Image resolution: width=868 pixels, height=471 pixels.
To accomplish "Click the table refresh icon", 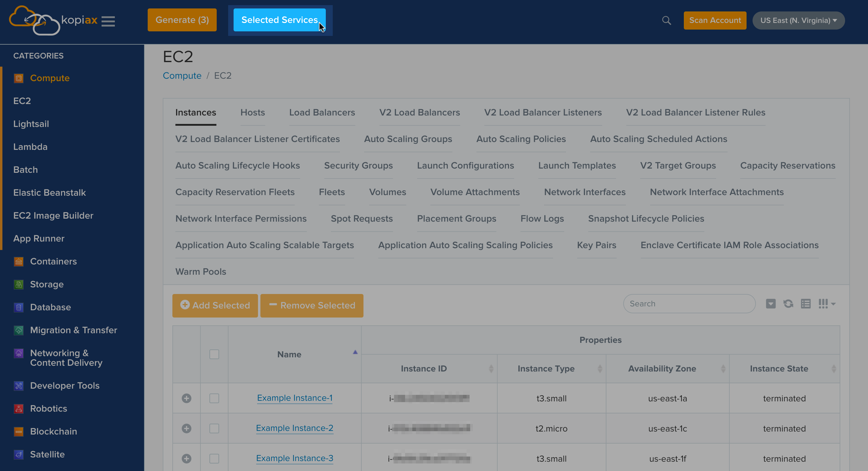I will tap(788, 304).
